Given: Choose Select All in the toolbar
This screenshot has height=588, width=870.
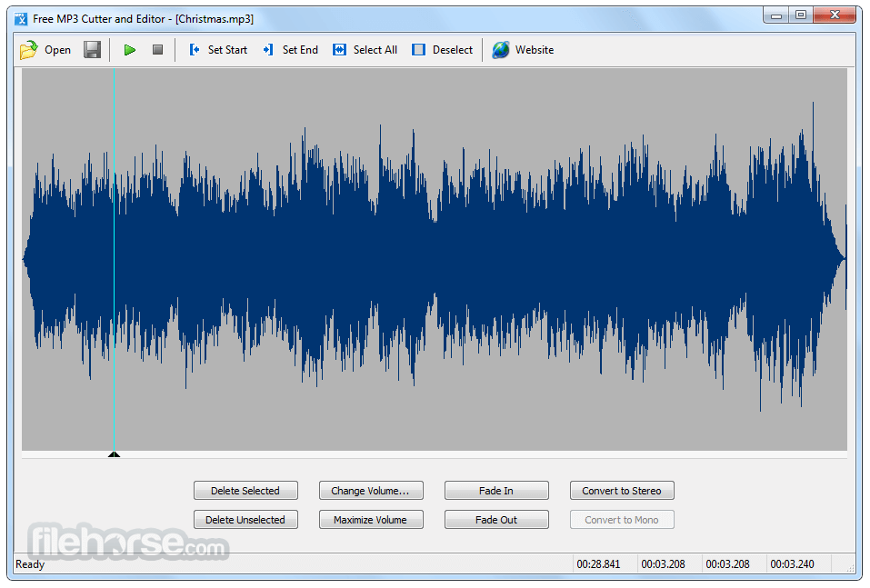Looking at the screenshot, I should pyautogui.click(x=365, y=50).
